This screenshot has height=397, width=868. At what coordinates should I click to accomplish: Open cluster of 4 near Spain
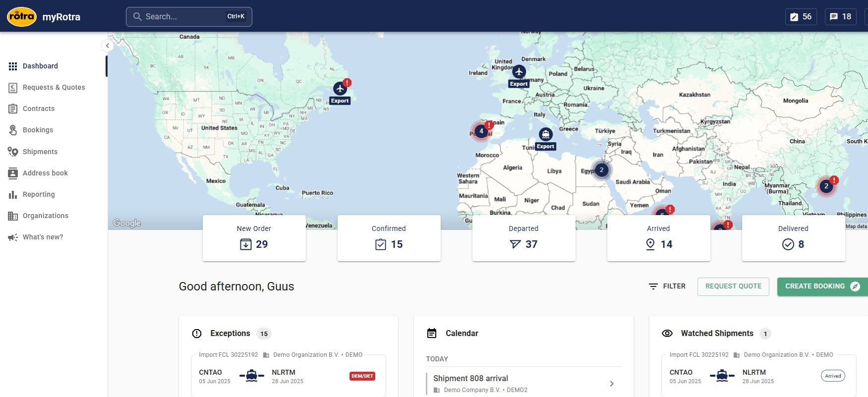coord(481,131)
